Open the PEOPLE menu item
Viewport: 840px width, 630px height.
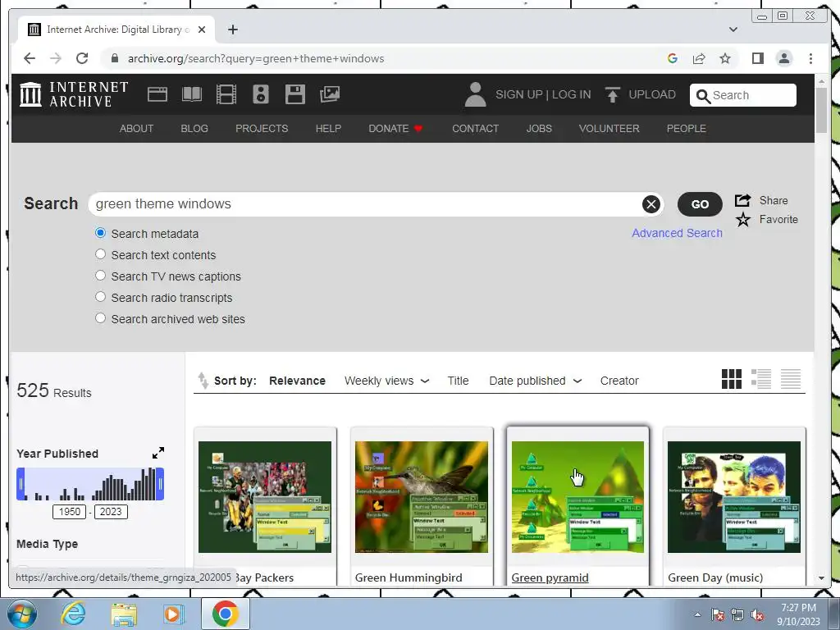coord(687,129)
